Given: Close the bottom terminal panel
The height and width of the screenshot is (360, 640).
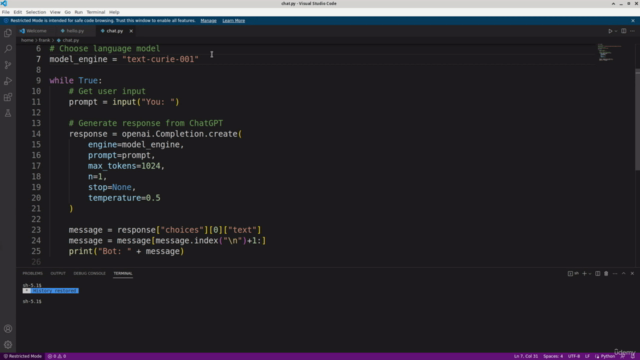Looking at the screenshot, I should click(x=632, y=273).
